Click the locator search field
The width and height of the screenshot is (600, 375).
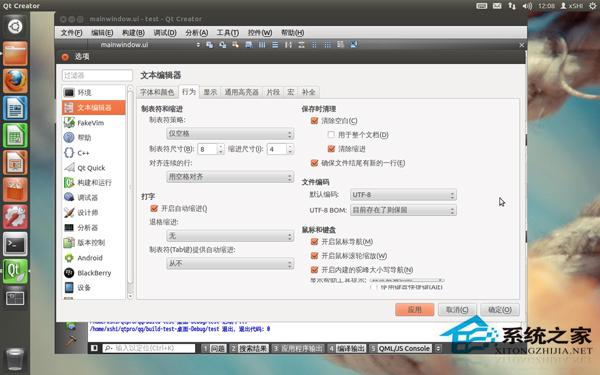tap(149, 349)
